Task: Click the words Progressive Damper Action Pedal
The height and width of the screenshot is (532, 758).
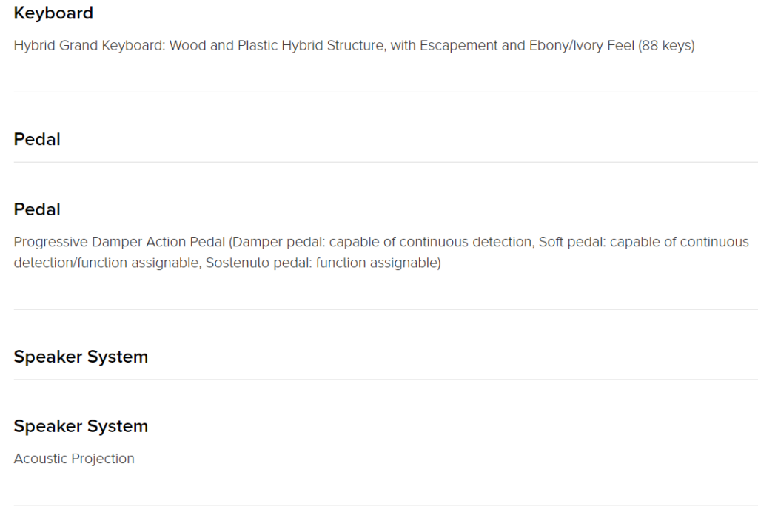Action: [x=119, y=242]
